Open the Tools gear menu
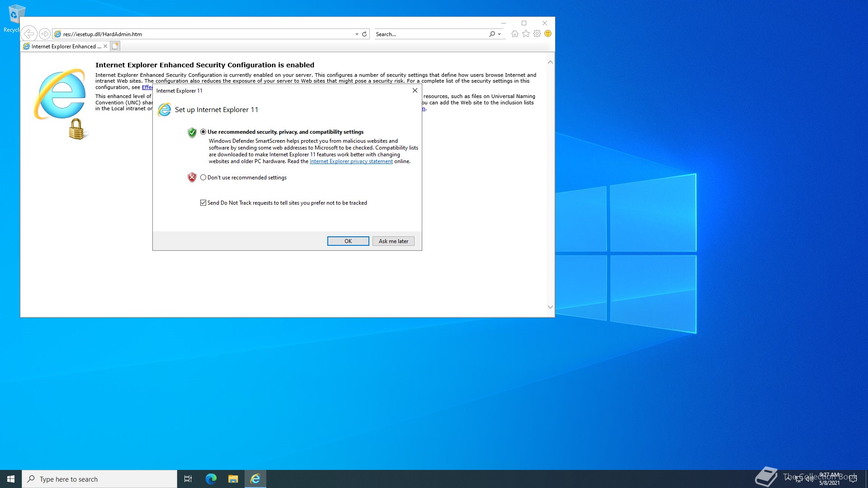868x488 pixels. click(x=537, y=33)
